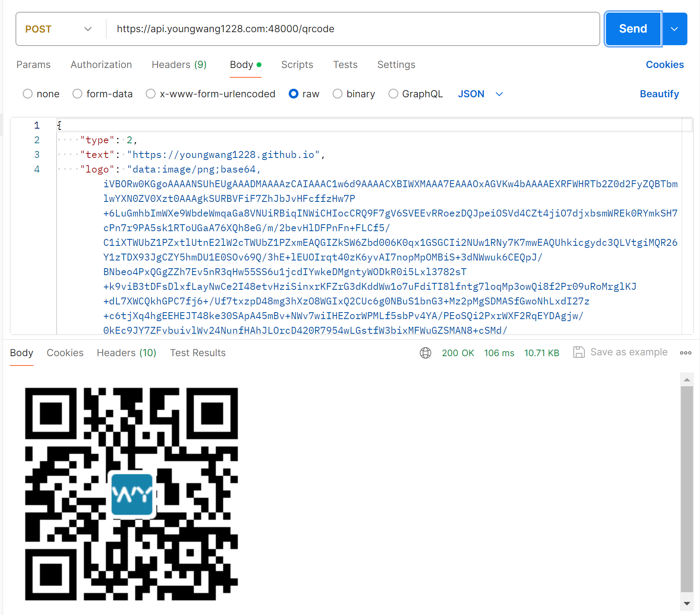Select the response Body tab

pyautogui.click(x=22, y=353)
